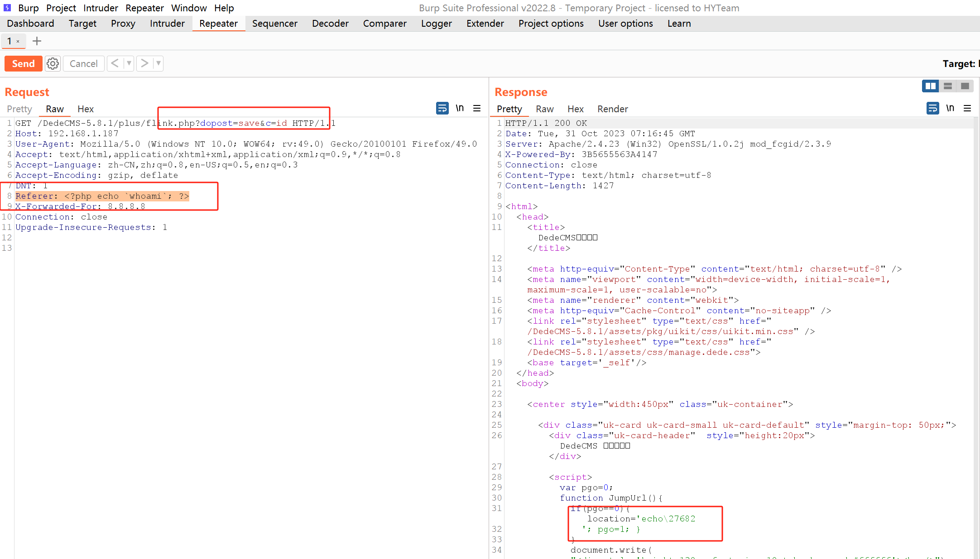Switch Response view to Raw
The width and height of the screenshot is (980, 559).
(544, 109)
